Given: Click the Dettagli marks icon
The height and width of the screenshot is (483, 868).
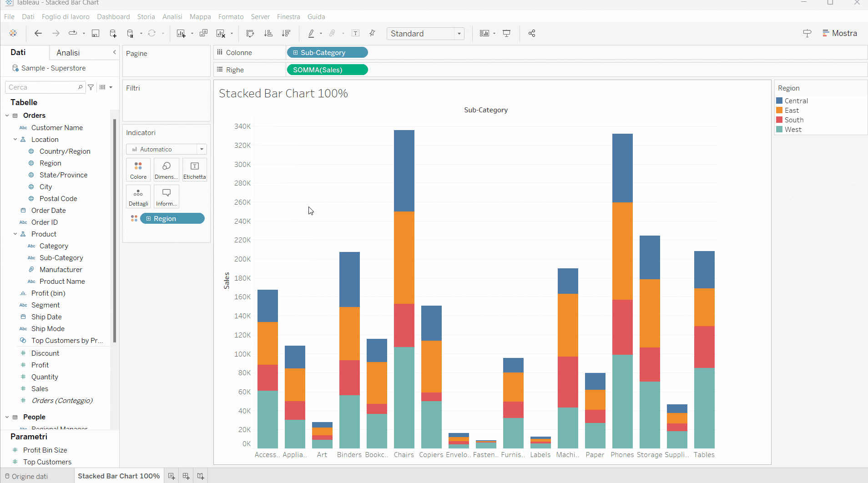Looking at the screenshot, I should pos(138,196).
